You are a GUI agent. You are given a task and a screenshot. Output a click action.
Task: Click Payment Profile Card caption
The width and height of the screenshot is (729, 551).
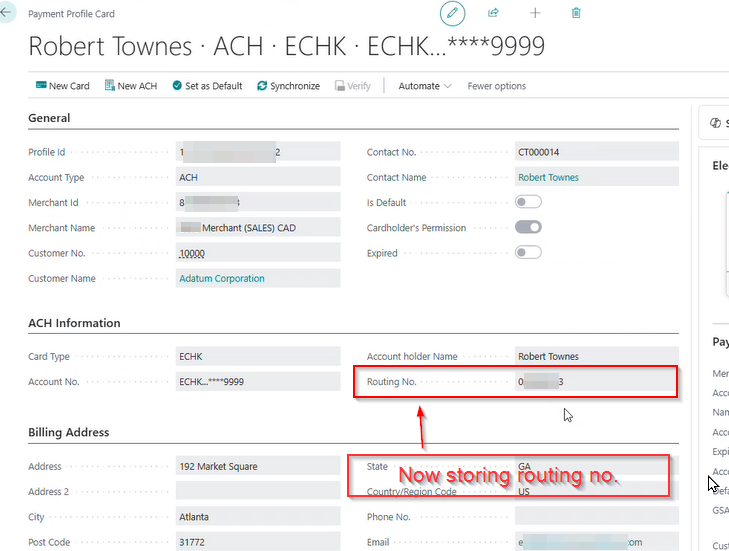(71, 14)
